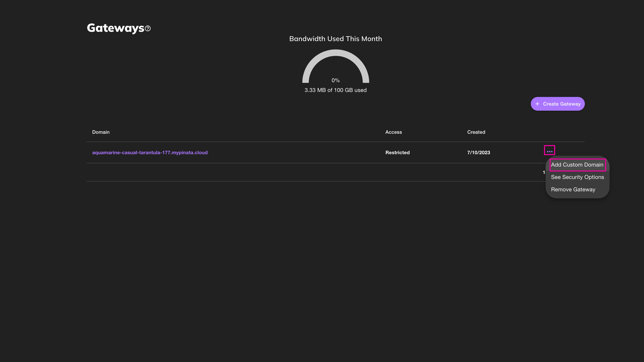This screenshot has width=644, height=362.
Task: Click the Bandwidth Used This Month heading
Action: point(335,39)
